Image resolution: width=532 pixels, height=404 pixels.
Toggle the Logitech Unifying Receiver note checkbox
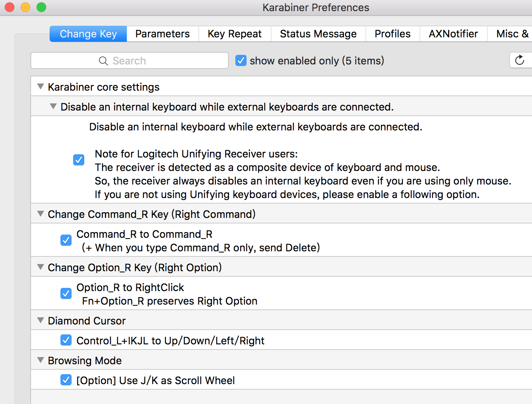tap(79, 160)
